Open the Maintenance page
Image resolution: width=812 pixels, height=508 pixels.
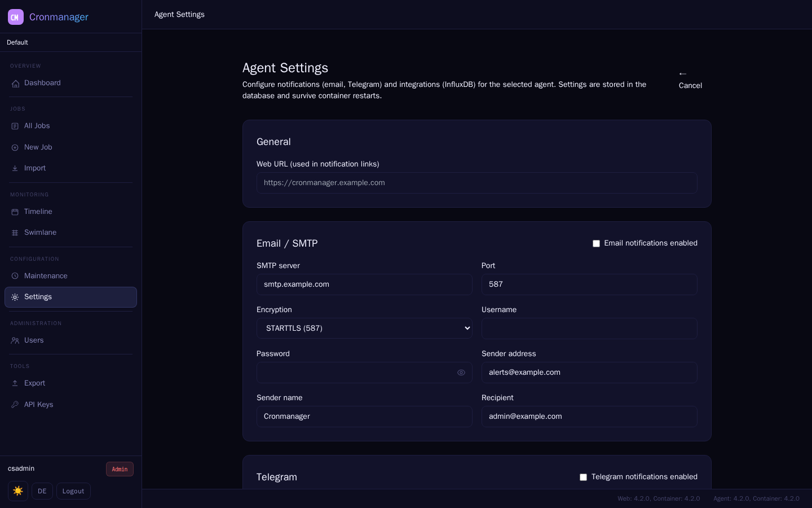(x=70, y=276)
